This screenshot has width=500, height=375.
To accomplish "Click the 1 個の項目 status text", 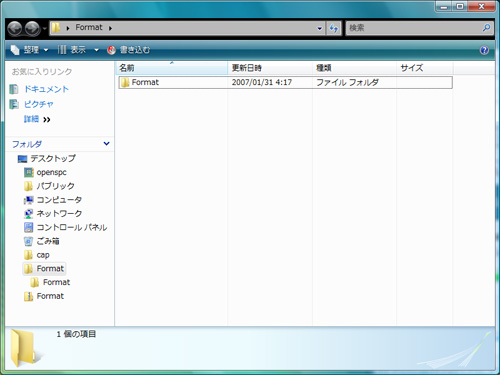I will coord(76,334).
